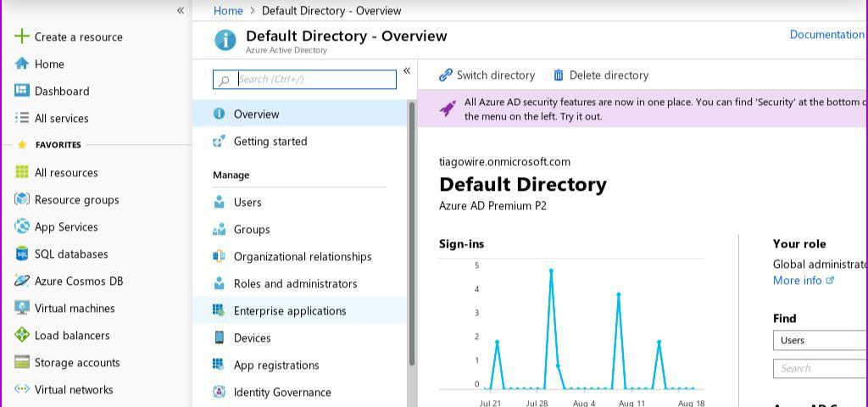The height and width of the screenshot is (407, 868).
Task: Go to Home breadcrumb link
Action: coord(228,10)
